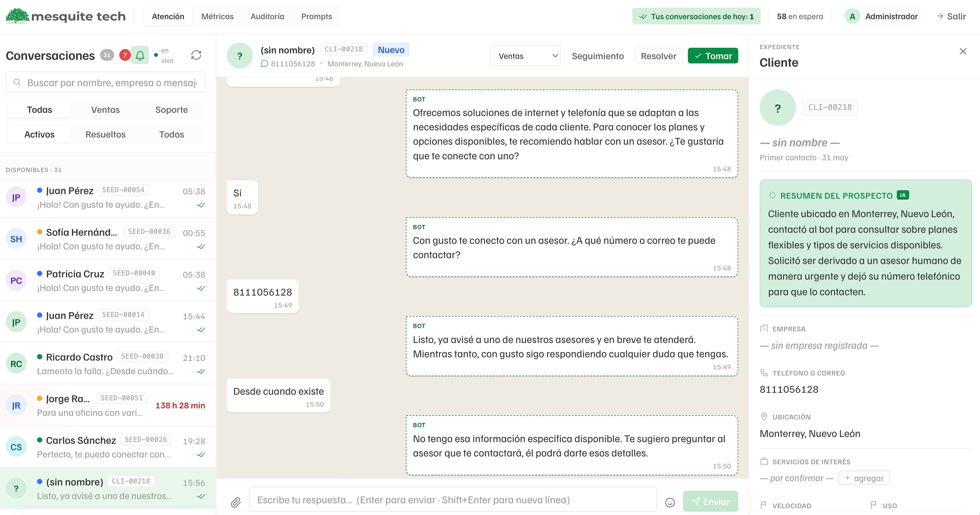
Task: Show Resueltos conversations
Action: coord(105,134)
